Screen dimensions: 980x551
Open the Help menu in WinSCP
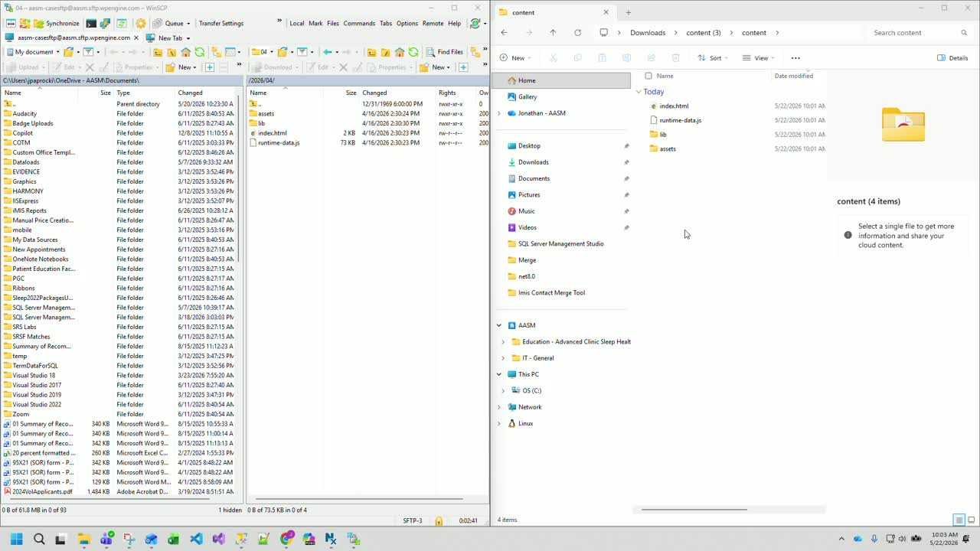pyautogui.click(x=454, y=23)
